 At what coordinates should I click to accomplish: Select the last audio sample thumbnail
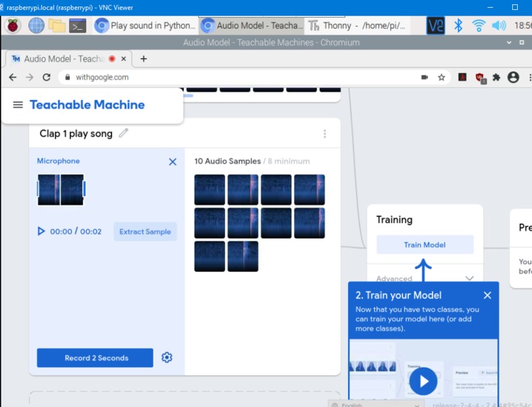(243, 256)
